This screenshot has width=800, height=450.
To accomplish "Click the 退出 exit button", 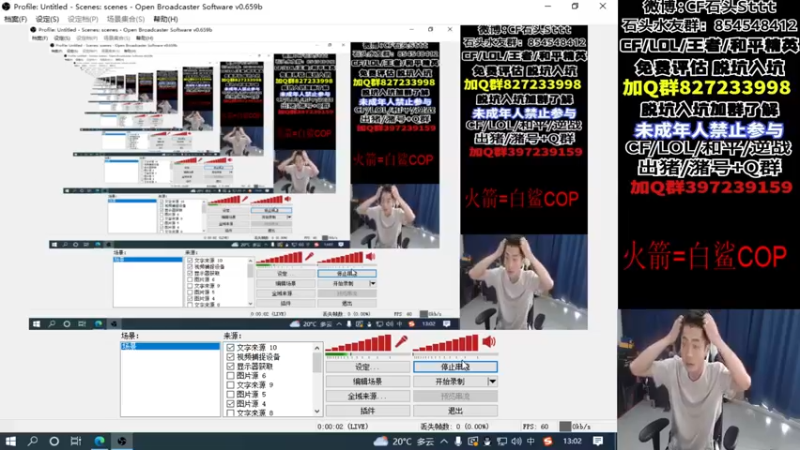I will (x=455, y=411).
